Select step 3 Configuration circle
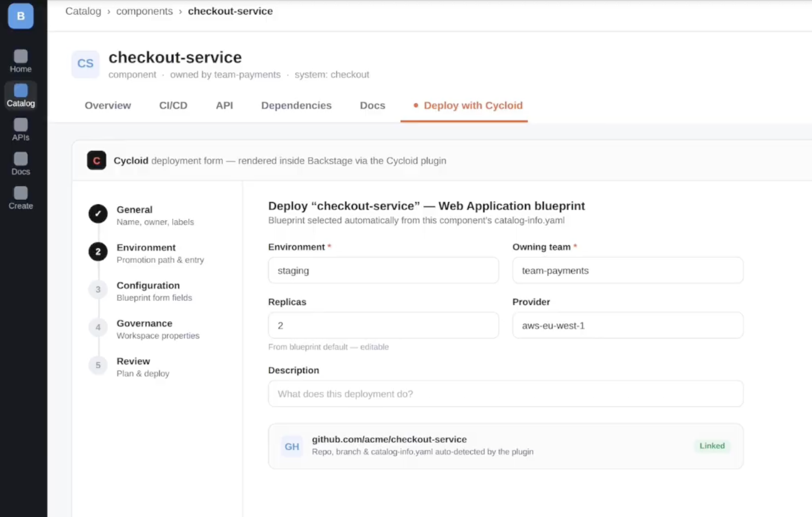The image size is (812, 517). 98,289
